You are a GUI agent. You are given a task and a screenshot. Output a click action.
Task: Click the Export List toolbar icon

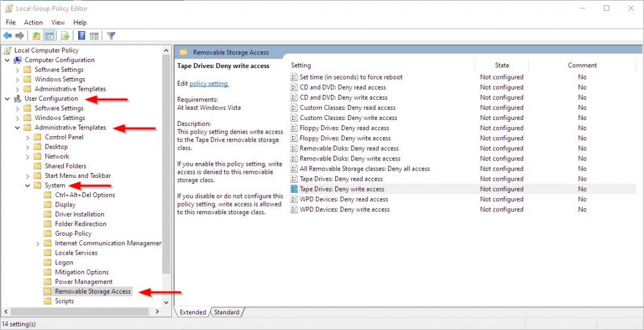[x=65, y=36]
